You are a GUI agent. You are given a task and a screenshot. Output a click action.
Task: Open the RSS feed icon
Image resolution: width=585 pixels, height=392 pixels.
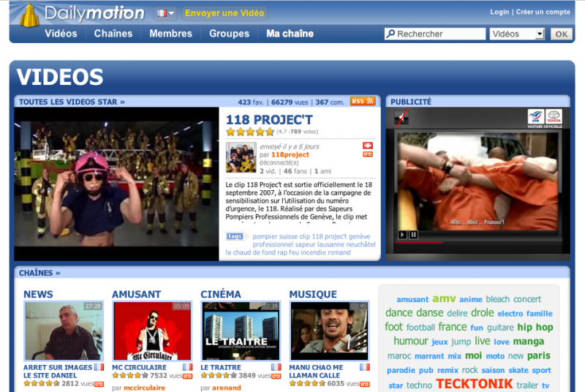tap(363, 102)
